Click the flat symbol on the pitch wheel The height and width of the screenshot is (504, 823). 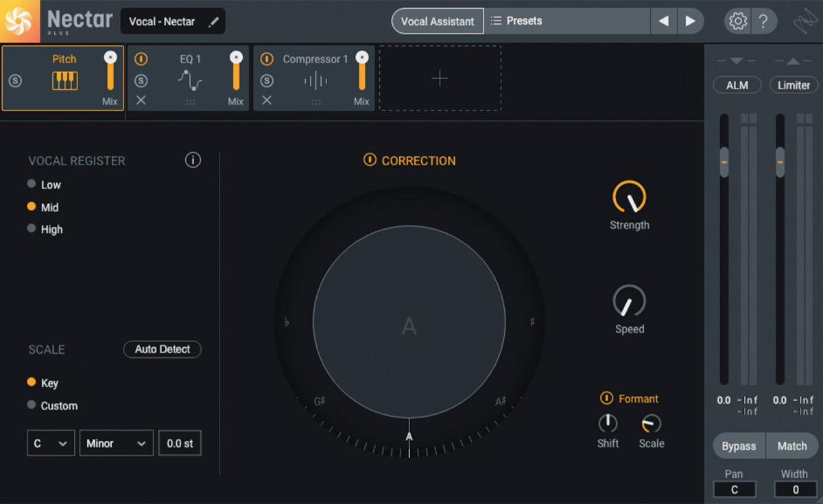[286, 322]
